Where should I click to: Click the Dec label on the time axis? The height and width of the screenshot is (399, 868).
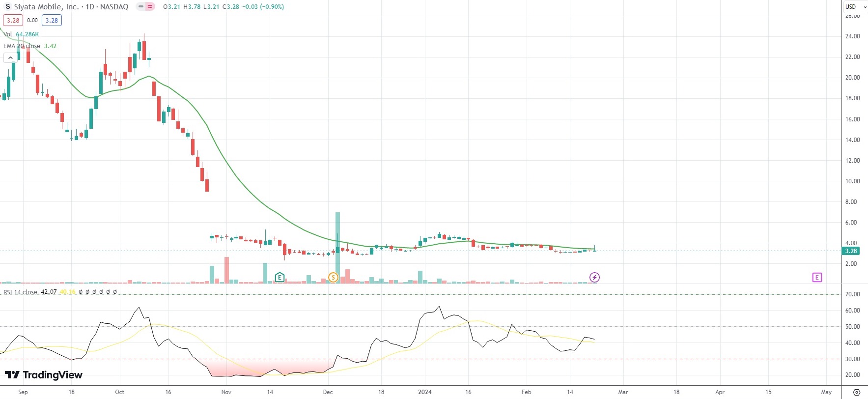(328, 392)
